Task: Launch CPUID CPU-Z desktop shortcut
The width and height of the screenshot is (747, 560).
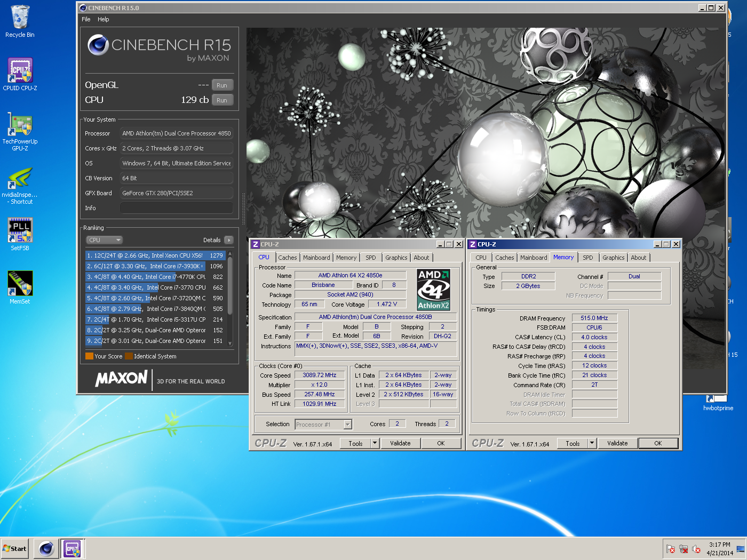Action: tap(20, 74)
